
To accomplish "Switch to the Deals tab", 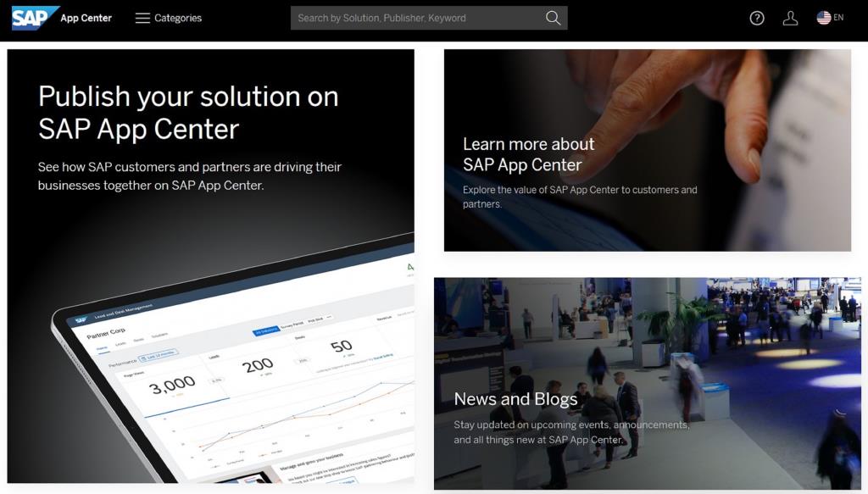I will click(138, 340).
